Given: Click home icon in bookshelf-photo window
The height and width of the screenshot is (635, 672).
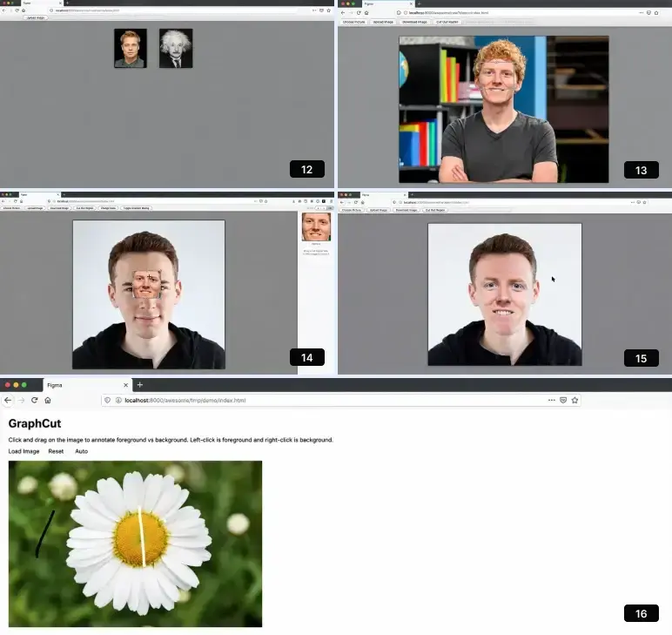Looking at the screenshot, I should [x=366, y=13].
